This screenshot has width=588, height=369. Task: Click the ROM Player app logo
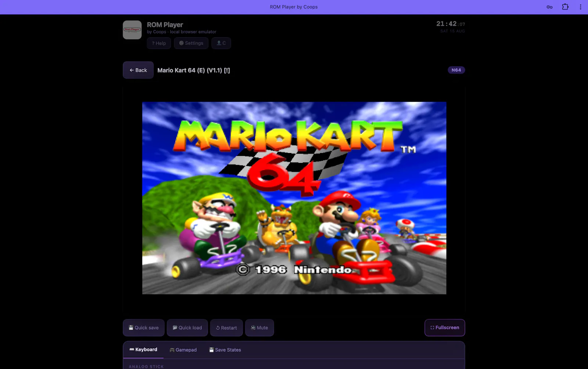coord(132,30)
